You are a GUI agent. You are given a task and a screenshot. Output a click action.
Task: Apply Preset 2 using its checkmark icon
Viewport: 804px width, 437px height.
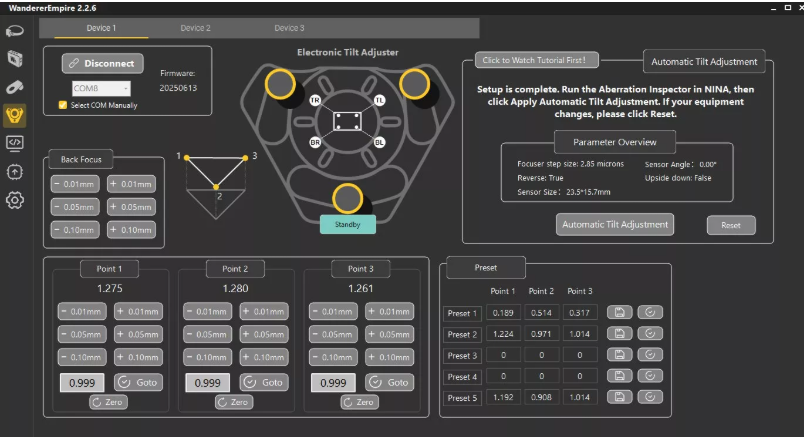click(649, 334)
